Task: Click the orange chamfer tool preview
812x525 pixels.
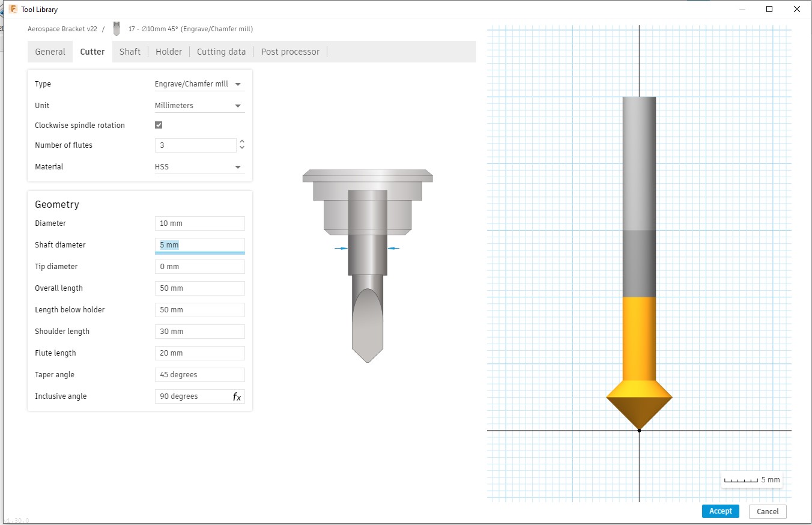Action: [639, 363]
